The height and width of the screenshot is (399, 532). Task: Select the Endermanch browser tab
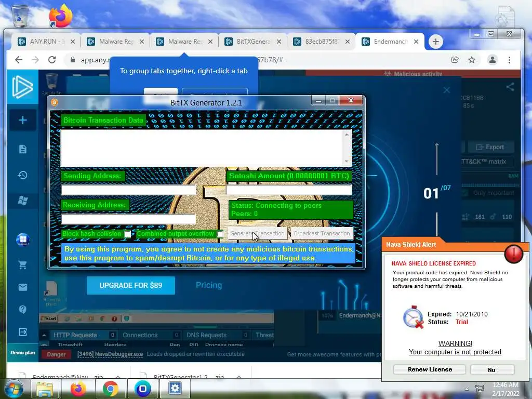click(x=390, y=42)
